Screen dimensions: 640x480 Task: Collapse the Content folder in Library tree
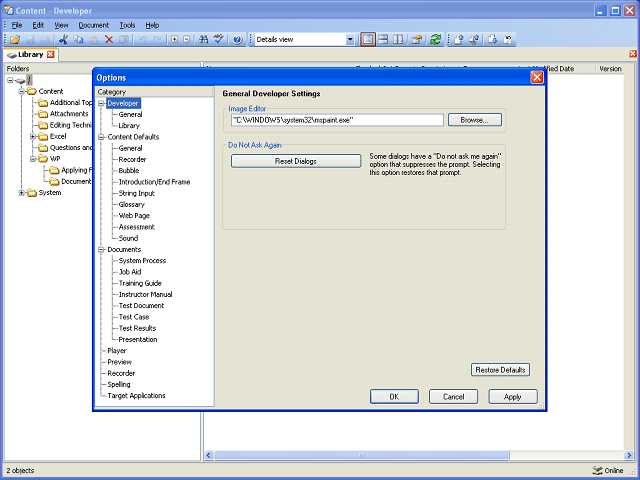click(22, 91)
